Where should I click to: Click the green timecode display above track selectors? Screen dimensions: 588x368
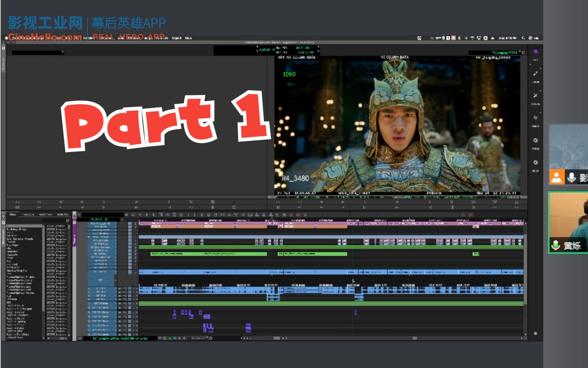(99, 219)
